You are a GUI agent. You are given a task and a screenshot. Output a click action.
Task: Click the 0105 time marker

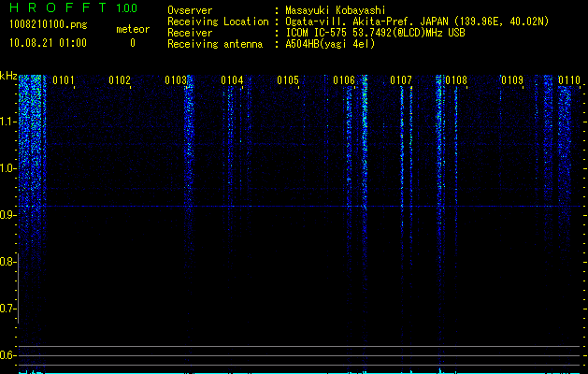pos(288,80)
